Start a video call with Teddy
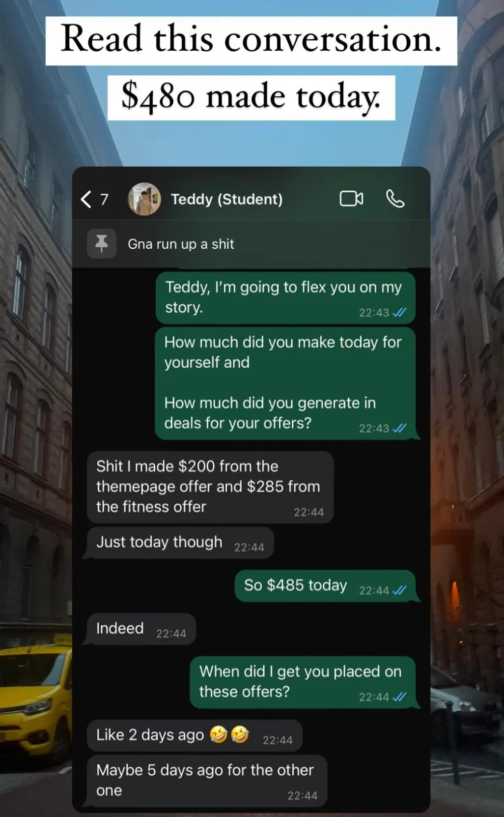The width and height of the screenshot is (504, 817). (x=351, y=199)
